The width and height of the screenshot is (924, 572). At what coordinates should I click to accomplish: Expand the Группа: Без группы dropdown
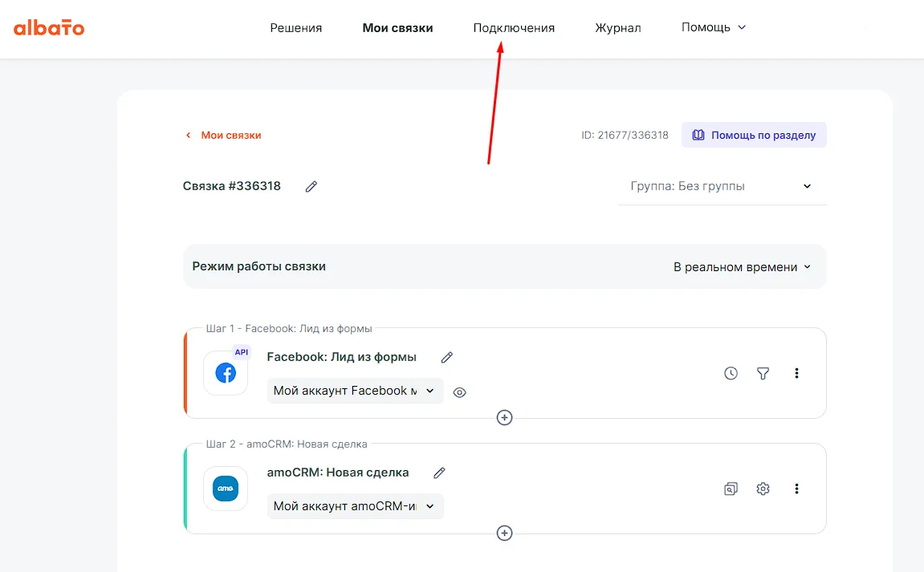pyautogui.click(x=722, y=186)
